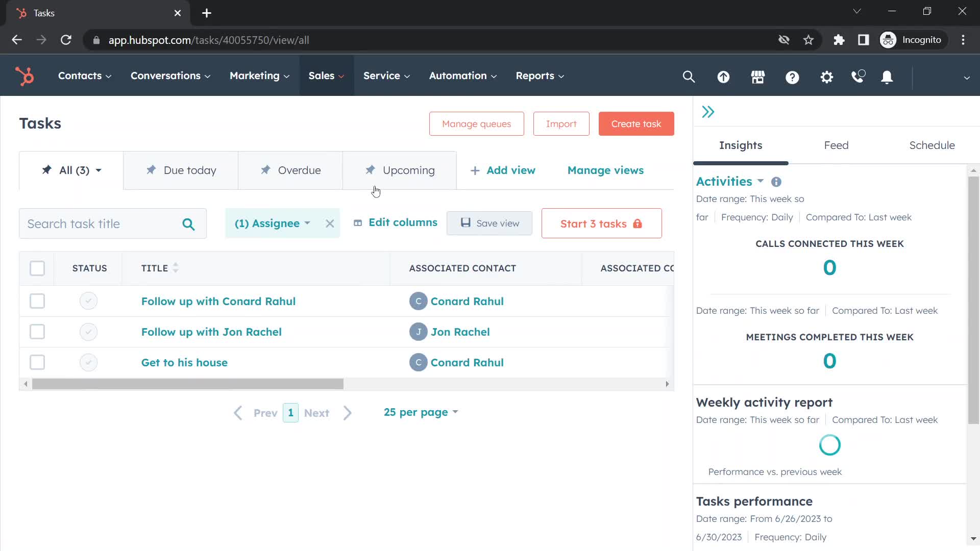This screenshot has width=980, height=551.
Task: Click the HubSpot sprocket logo icon
Action: click(25, 76)
